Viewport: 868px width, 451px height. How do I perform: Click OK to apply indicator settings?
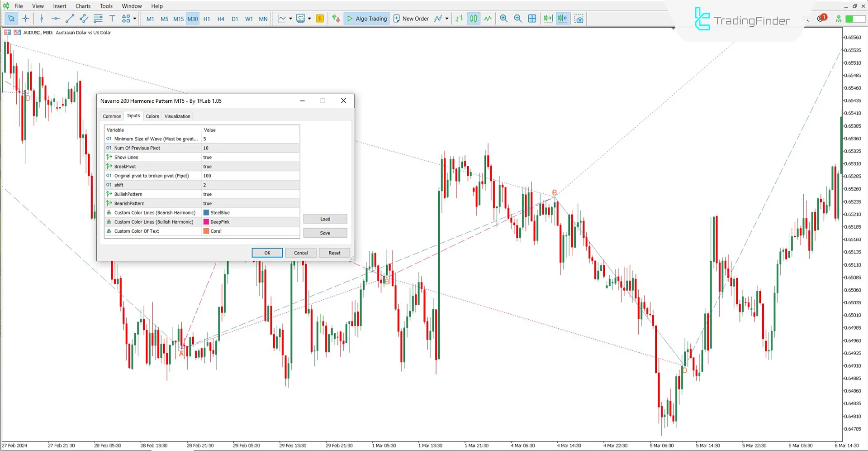267,253
